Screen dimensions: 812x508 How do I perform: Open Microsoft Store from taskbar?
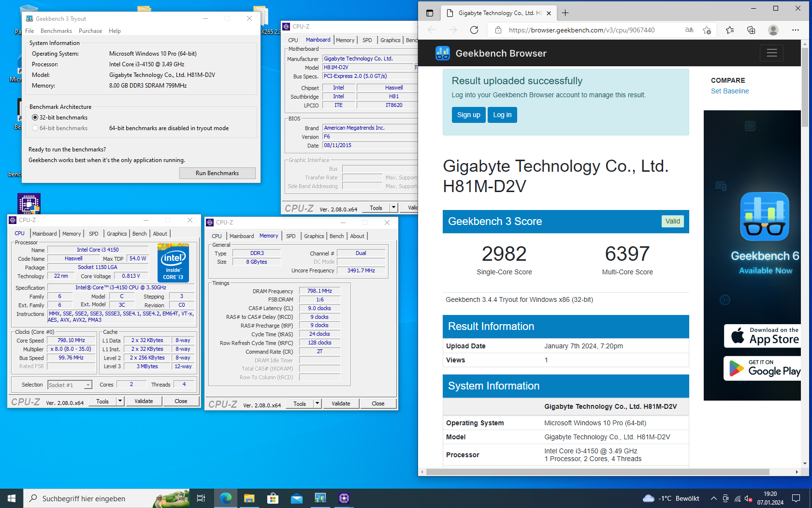[x=273, y=498]
